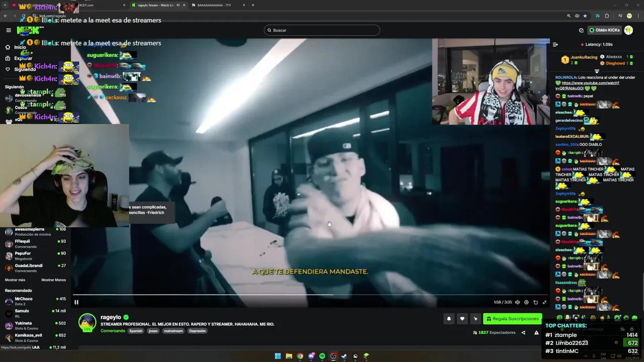Click the clip icon beside Obtén KICKs
This screenshot has width=644, height=362.
[x=581, y=30]
